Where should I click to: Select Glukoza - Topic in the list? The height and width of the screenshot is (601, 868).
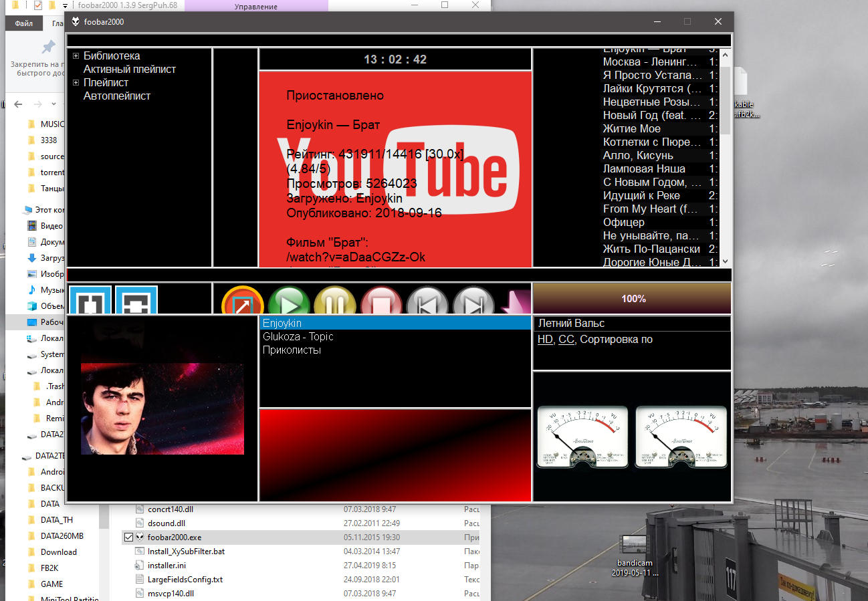tap(298, 337)
